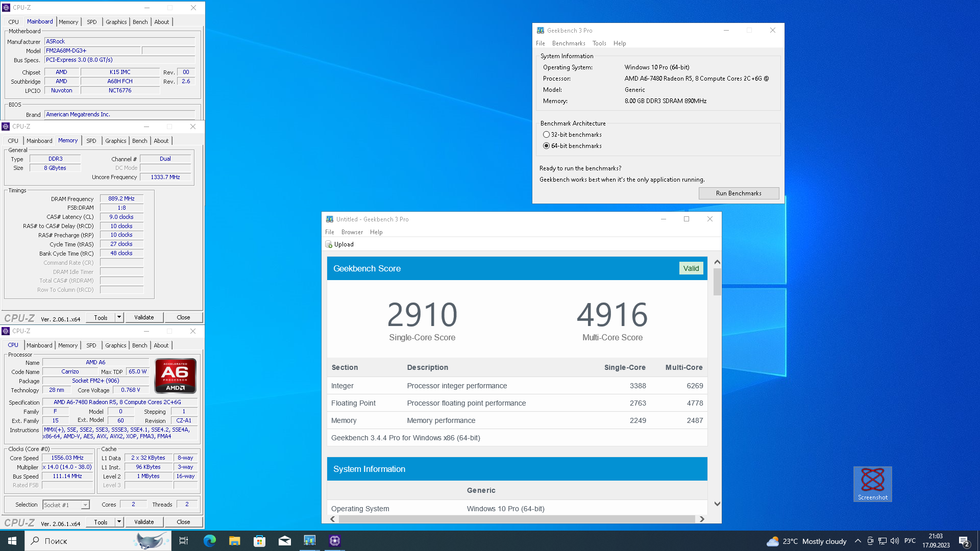Click the Floating Point row in results
980x551 pixels.
pos(517,403)
